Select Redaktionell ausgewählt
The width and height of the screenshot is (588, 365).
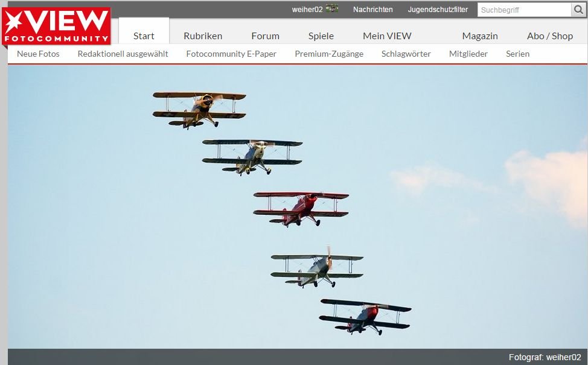[123, 53]
